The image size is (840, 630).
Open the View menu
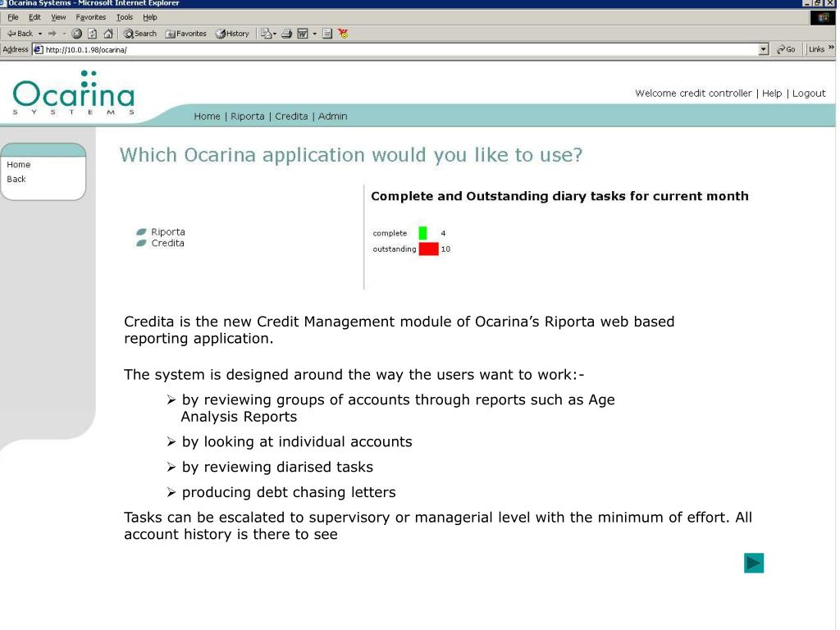click(x=58, y=17)
